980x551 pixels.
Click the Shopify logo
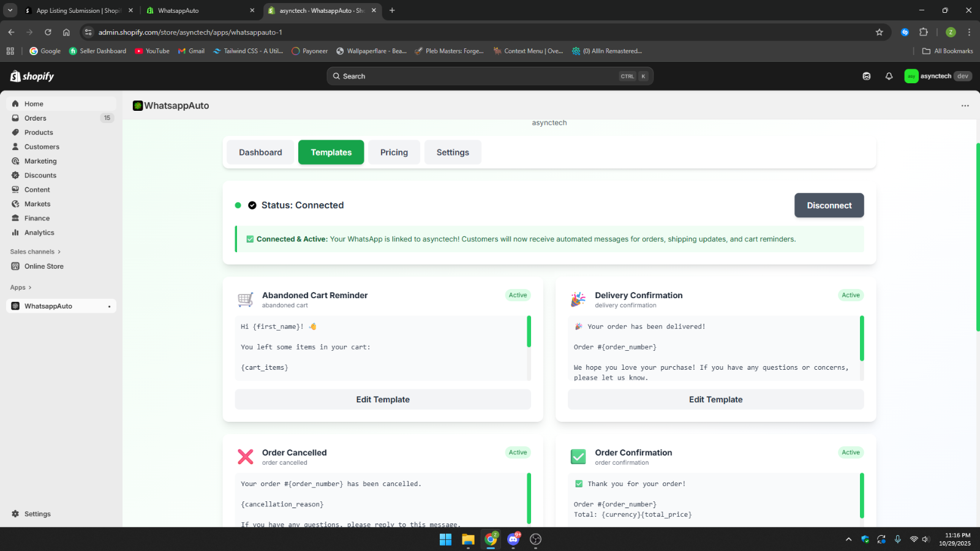click(32, 76)
